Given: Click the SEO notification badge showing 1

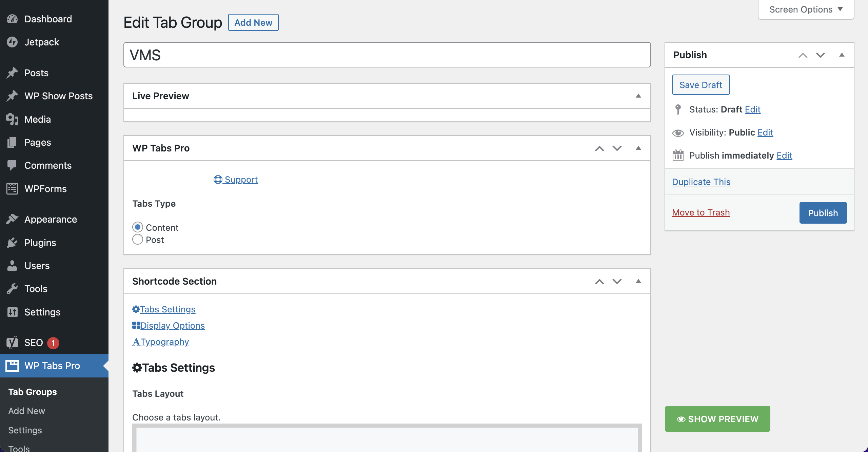Looking at the screenshot, I should click(53, 343).
